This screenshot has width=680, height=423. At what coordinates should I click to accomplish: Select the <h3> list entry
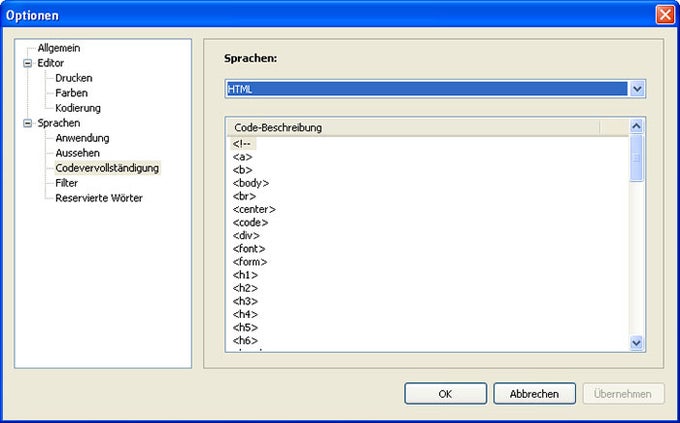(245, 301)
